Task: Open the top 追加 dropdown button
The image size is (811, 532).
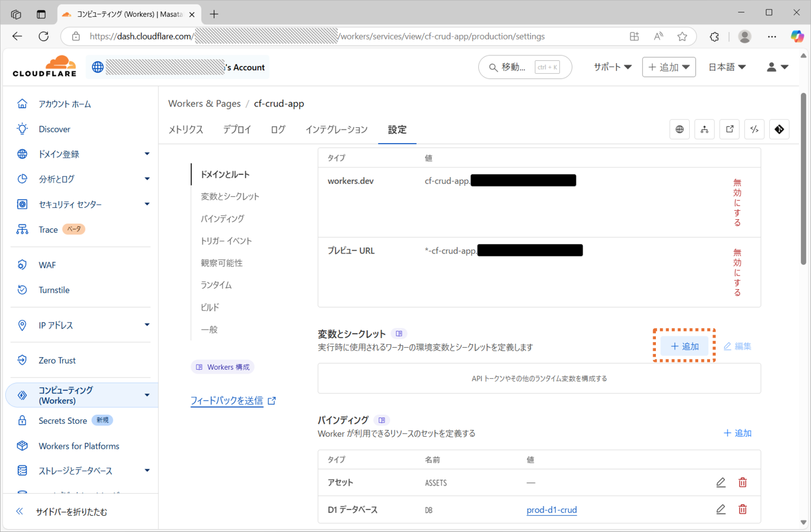Action: pyautogui.click(x=669, y=67)
